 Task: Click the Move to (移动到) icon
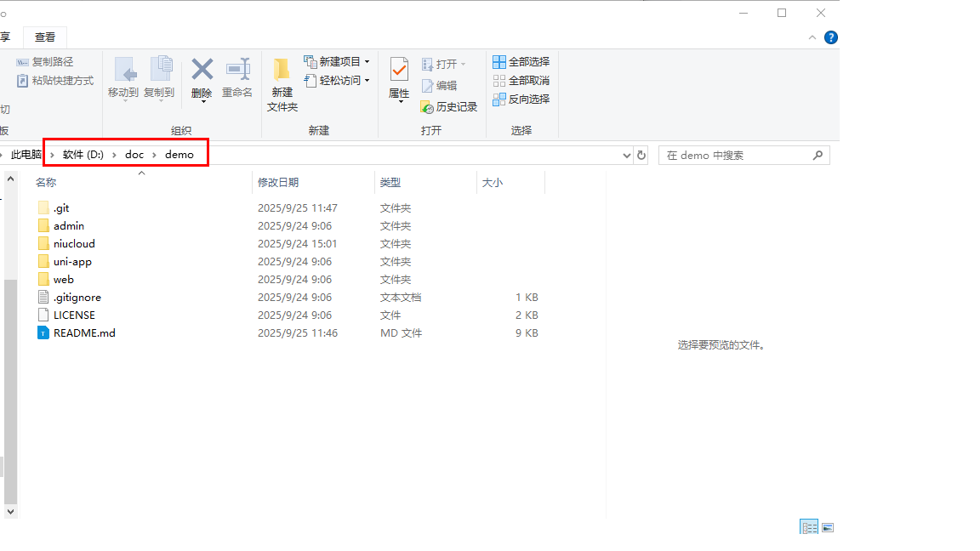tap(123, 71)
